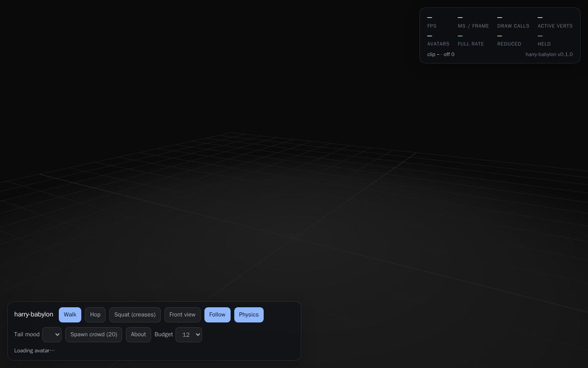
Task: Play the Squat (creases) animation
Action: 135,315
